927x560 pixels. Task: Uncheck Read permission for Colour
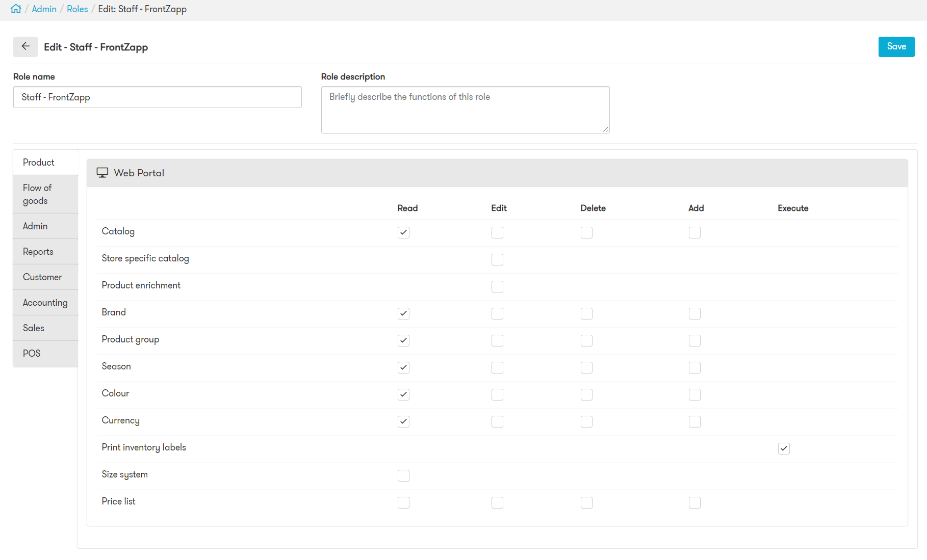coord(403,394)
